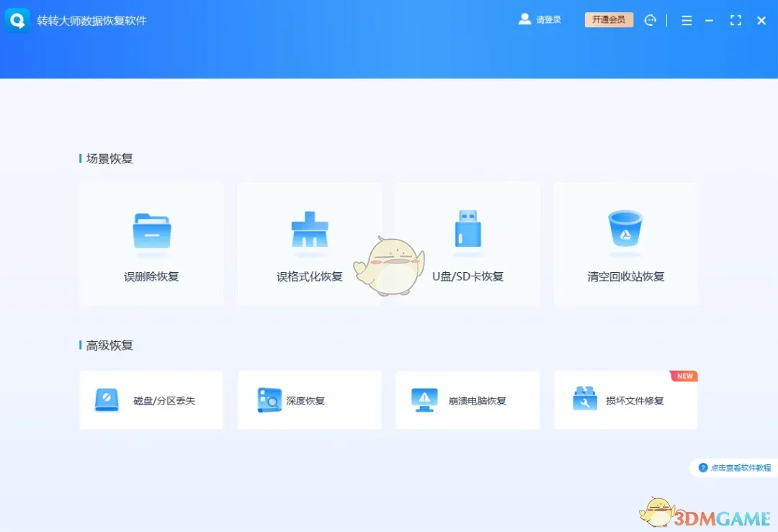Click the NEW badge on 损坏文件修复
Image resolution: width=778 pixels, height=532 pixels.
(x=684, y=375)
